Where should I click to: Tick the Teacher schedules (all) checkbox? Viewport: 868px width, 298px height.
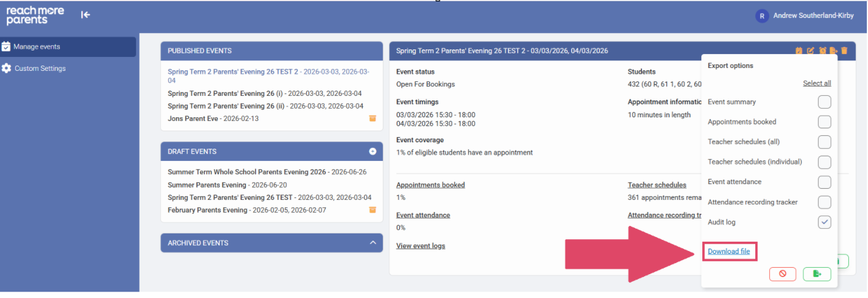pyautogui.click(x=824, y=142)
